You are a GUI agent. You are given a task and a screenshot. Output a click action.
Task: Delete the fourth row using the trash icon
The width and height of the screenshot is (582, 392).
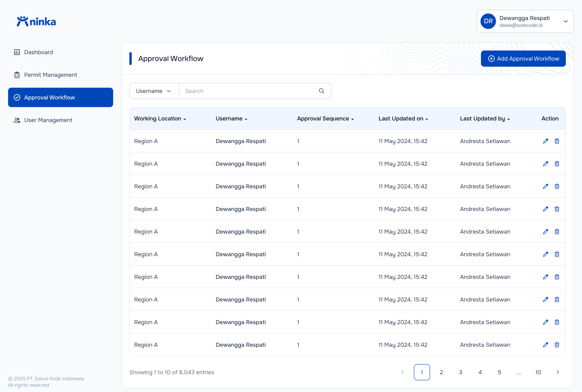(x=557, y=209)
